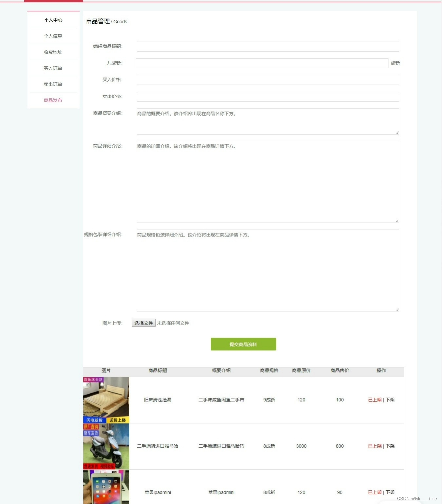Click the 商品管理 / Goods heading
This screenshot has width=442, height=504.
pos(106,21)
